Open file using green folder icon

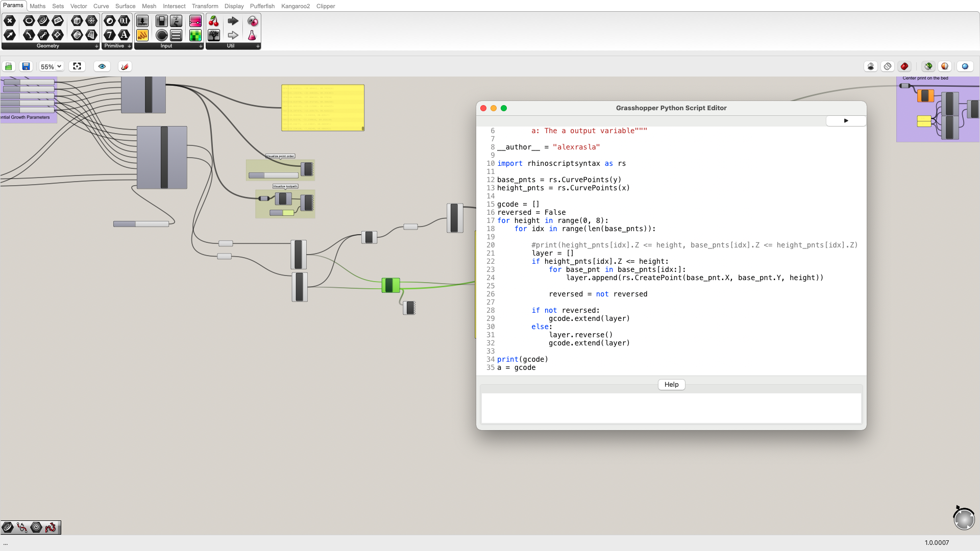pyautogui.click(x=9, y=66)
